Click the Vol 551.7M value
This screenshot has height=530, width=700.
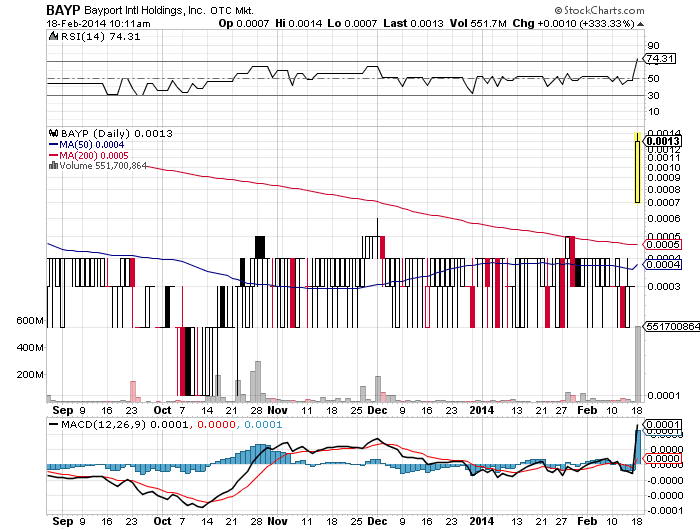pyautogui.click(x=478, y=23)
